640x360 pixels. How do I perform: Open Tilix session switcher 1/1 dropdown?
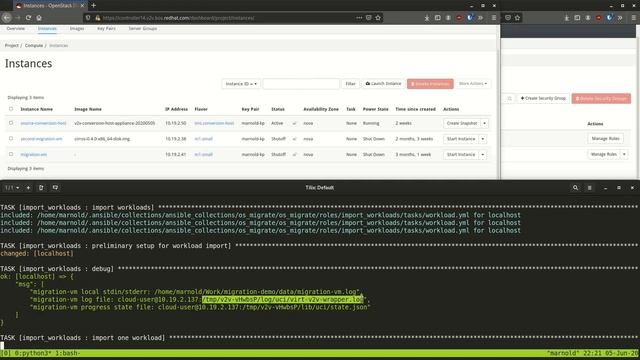click(x=12, y=187)
